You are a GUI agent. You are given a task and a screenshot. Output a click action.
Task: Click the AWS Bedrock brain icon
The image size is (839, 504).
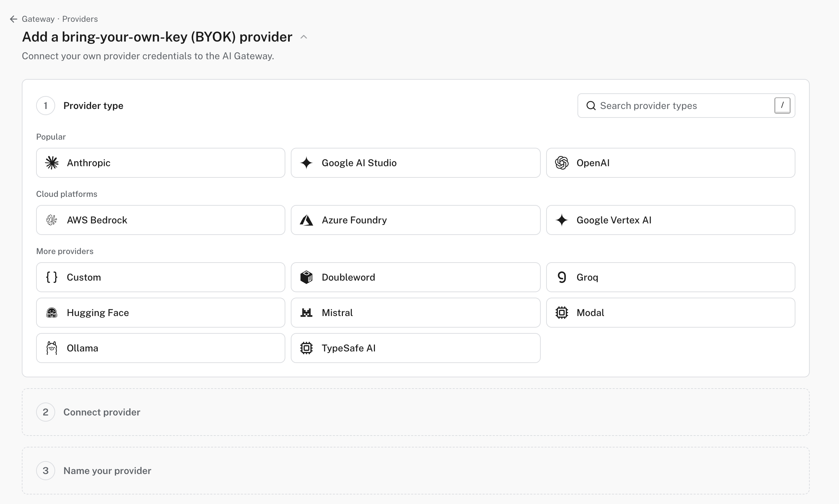pyautogui.click(x=52, y=220)
